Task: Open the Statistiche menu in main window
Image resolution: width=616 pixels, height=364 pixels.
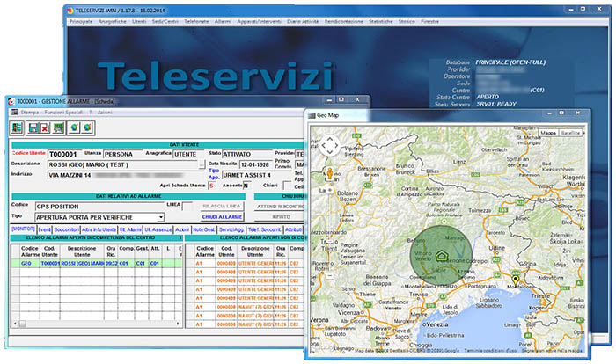Action: (381, 22)
